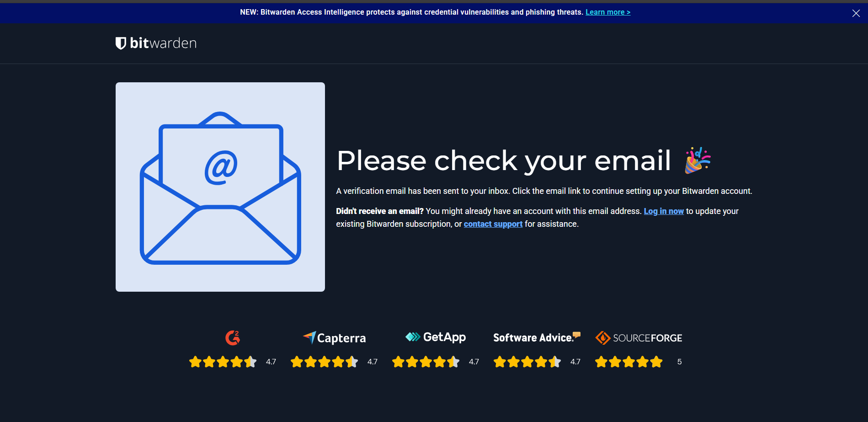
Task: Click the G2 logo icon
Action: pos(233,338)
